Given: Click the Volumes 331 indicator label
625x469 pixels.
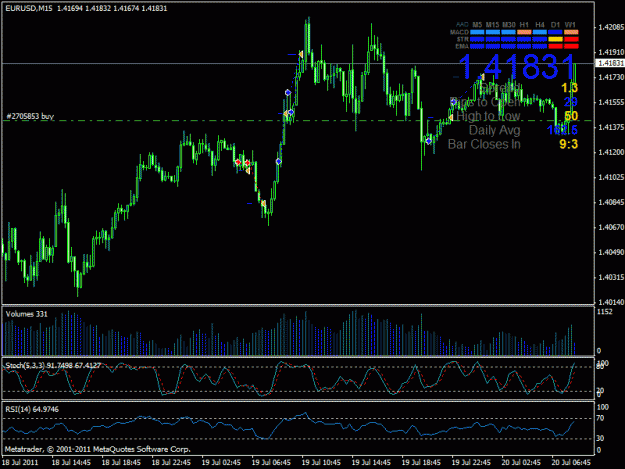Looking at the screenshot, I should [27, 314].
